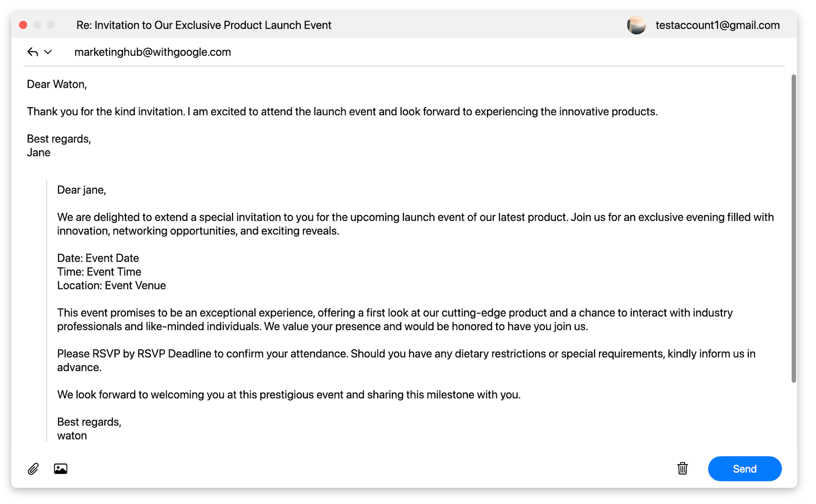Send the reply email
The width and height of the screenshot is (816, 504).
(744, 469)
